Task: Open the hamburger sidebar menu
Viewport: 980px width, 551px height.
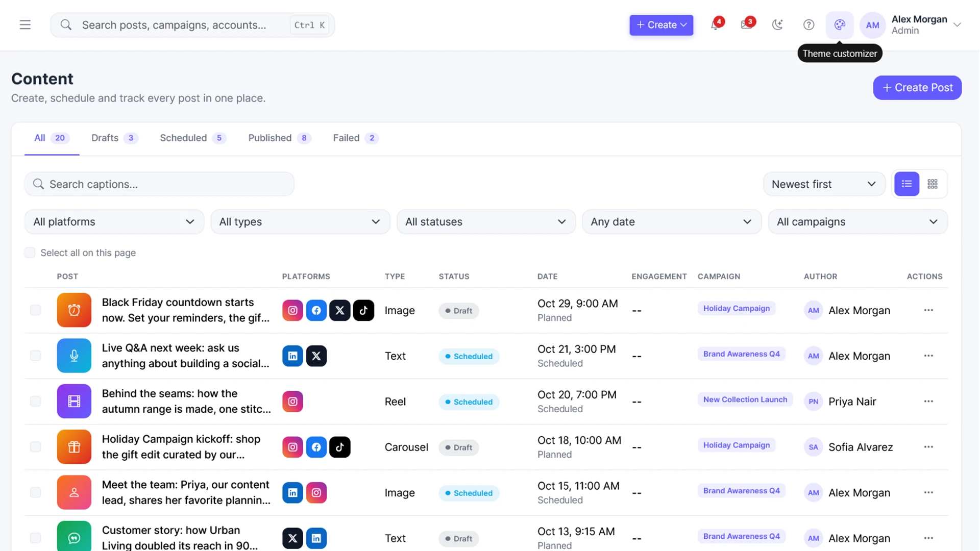Action: [x=25, y=24]
